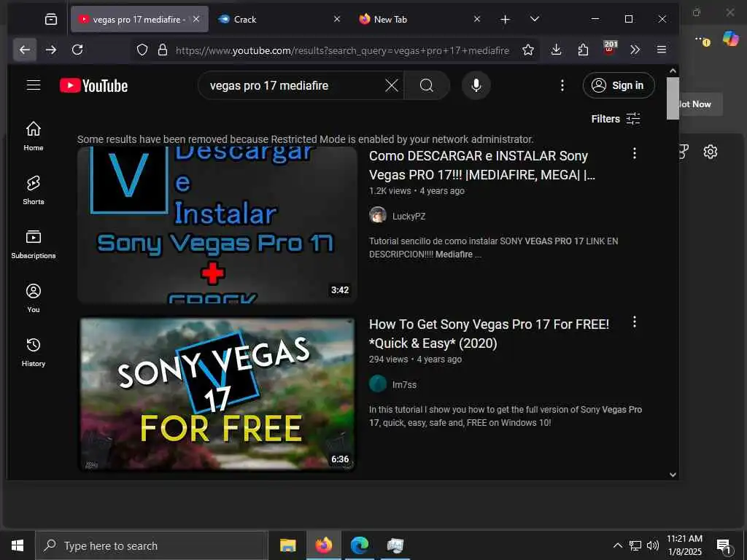Screen dimensions: 747x560
Task: Open How To Get Sony Vegas Pro 17 title
Action: pos(489,334)
